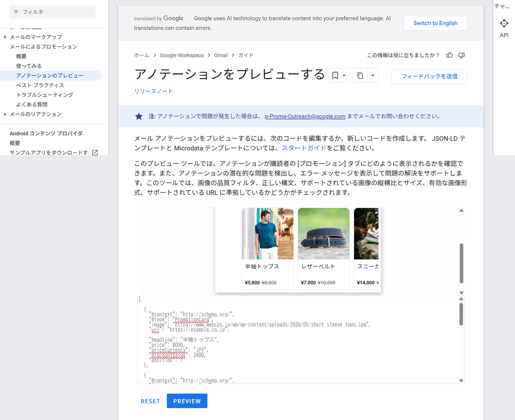
Task: Click the preview pane scroll down arrow
Action: [x=461, y=293]
